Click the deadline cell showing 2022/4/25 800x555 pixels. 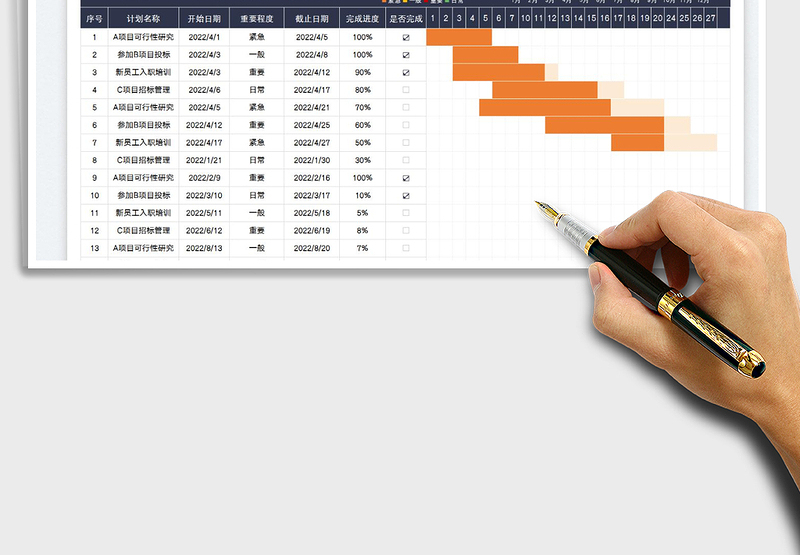(312, 125)
